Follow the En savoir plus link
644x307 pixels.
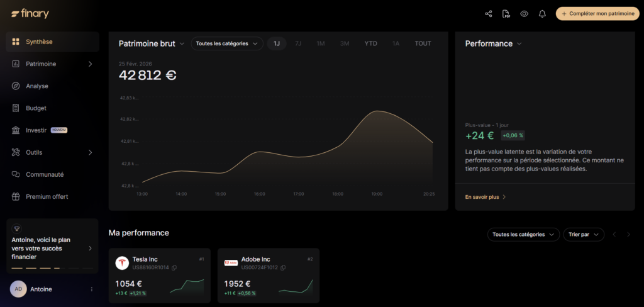click(485, 197)
